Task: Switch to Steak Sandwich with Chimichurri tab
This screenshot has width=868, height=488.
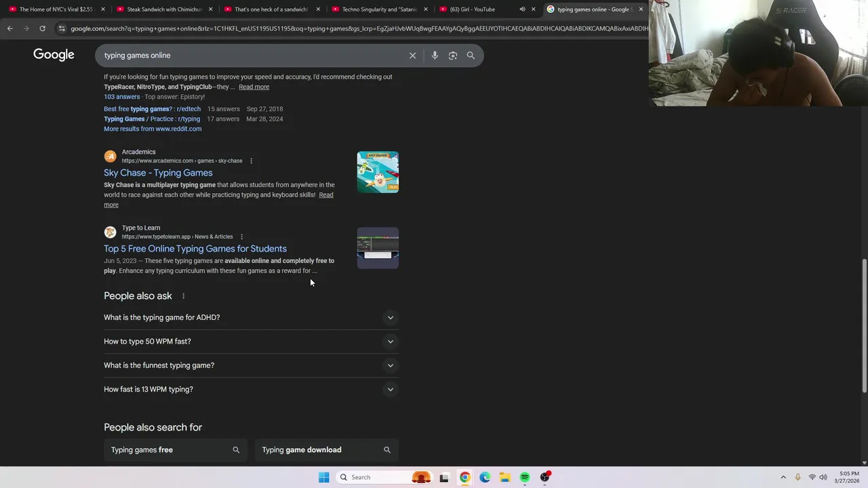Action: click(163, 9)
